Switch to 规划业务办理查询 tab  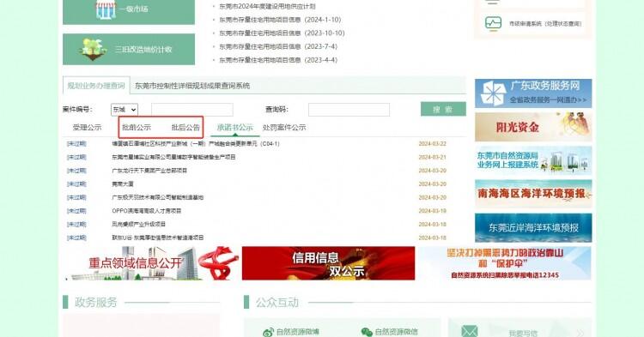click(x=96, y=86)
